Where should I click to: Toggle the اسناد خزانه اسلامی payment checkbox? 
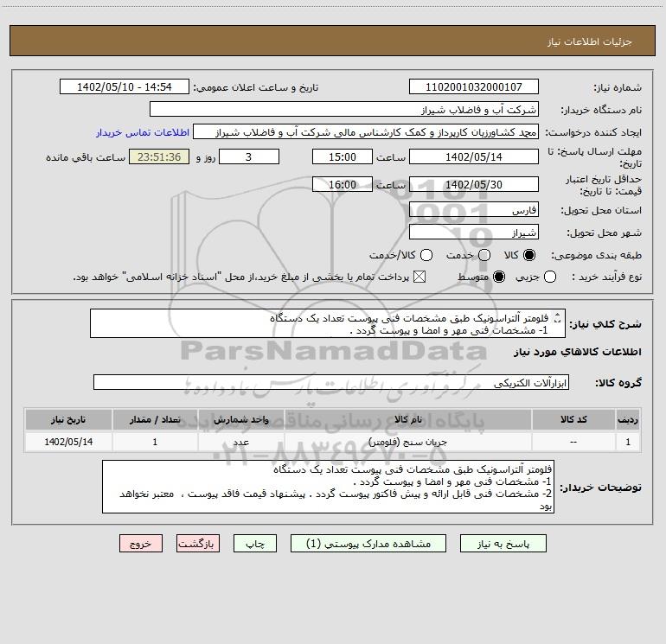(419, 277)
